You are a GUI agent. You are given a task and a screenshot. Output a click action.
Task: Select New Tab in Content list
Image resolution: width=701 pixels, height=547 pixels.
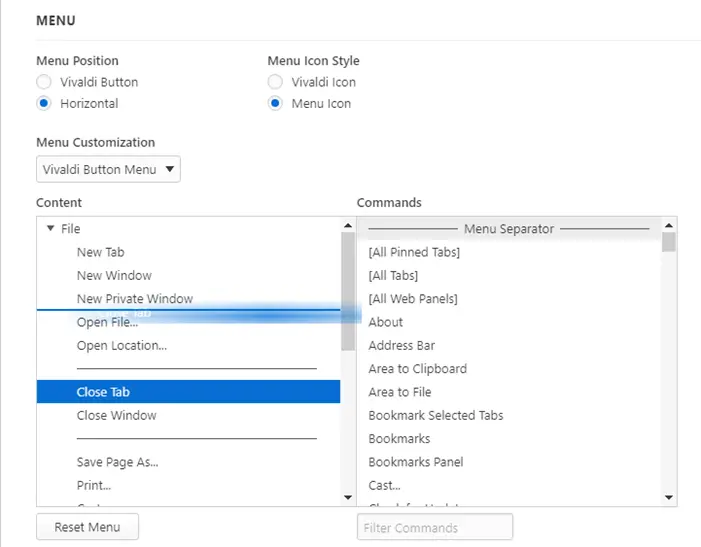tap(188, 252)
